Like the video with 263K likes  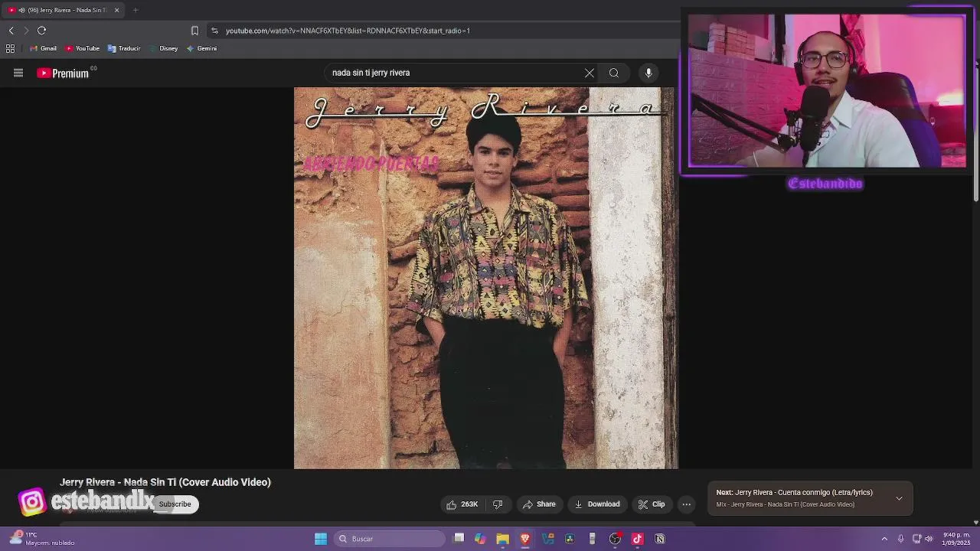[462, 504]
